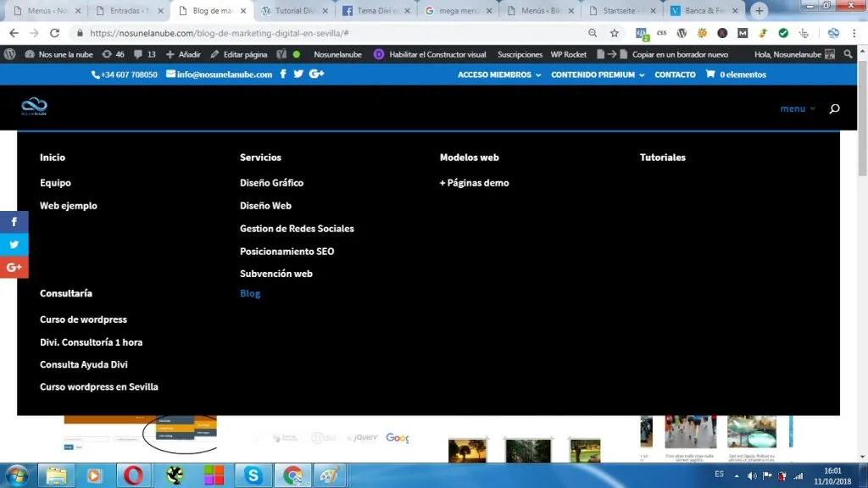This screenshot has width=868, height=488.
Task: Click the CSS browser extension icon
Action: click(x=661, y=34)
